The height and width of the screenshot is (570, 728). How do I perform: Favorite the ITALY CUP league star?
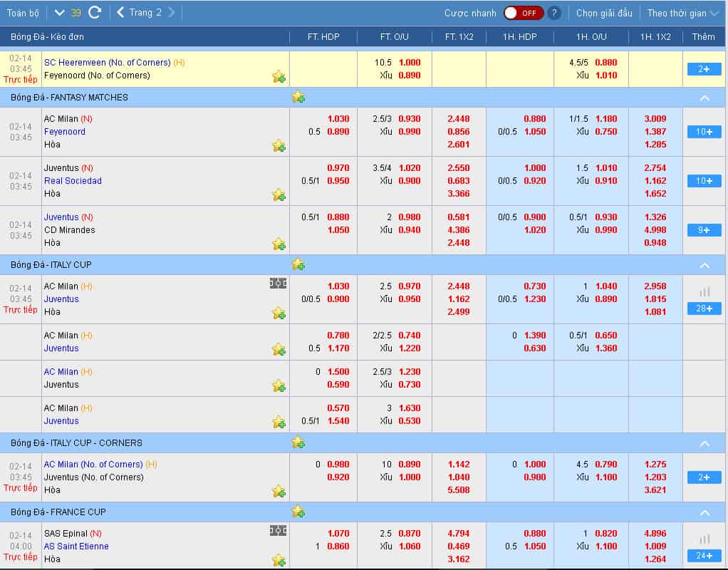[x=298, y=264]
